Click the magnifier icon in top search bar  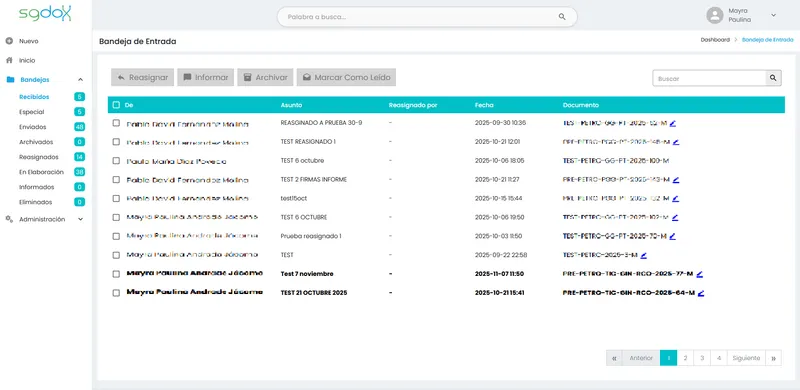(562, 17)
